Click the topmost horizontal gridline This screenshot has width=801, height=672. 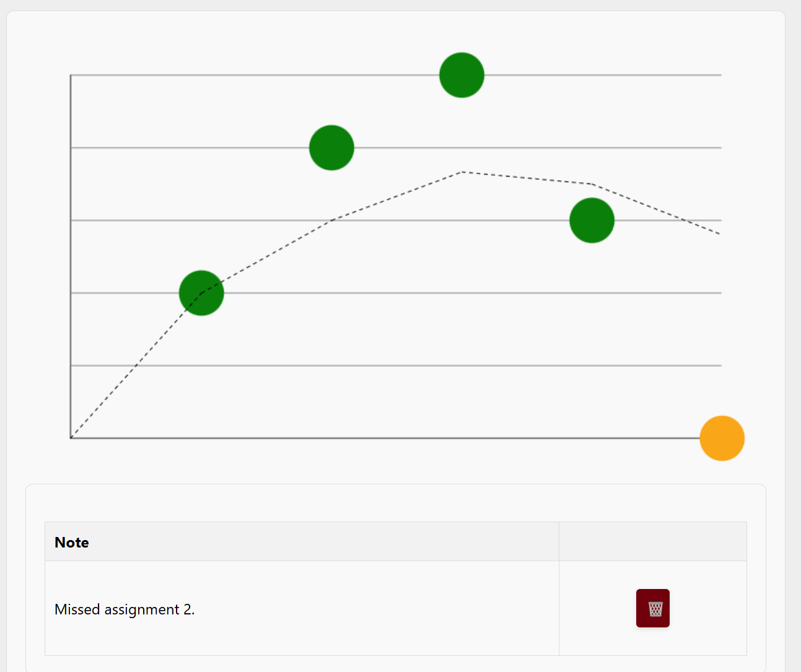click(589, 75)
